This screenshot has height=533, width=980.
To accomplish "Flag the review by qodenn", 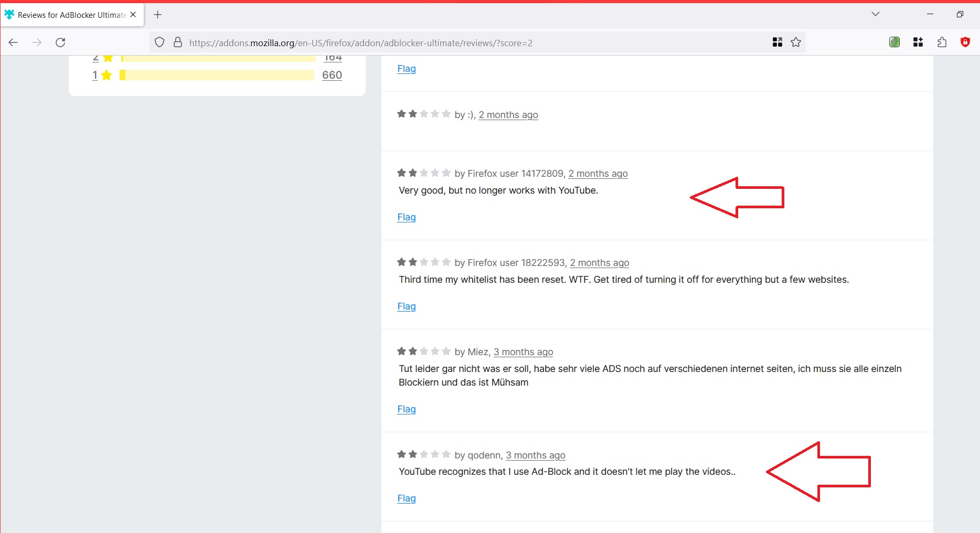I will point(407,498).
